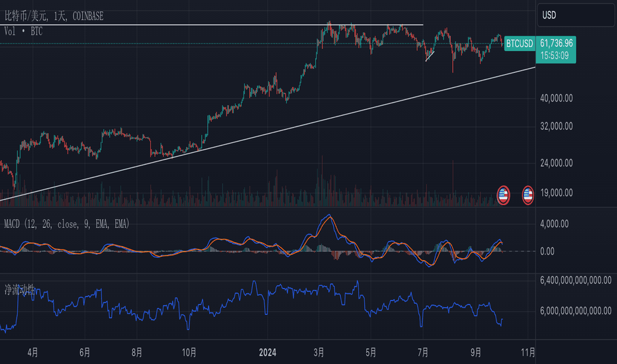Click the 40,000.00 price scale label
Screen dimensions: 617x364
tap(556, 99)
